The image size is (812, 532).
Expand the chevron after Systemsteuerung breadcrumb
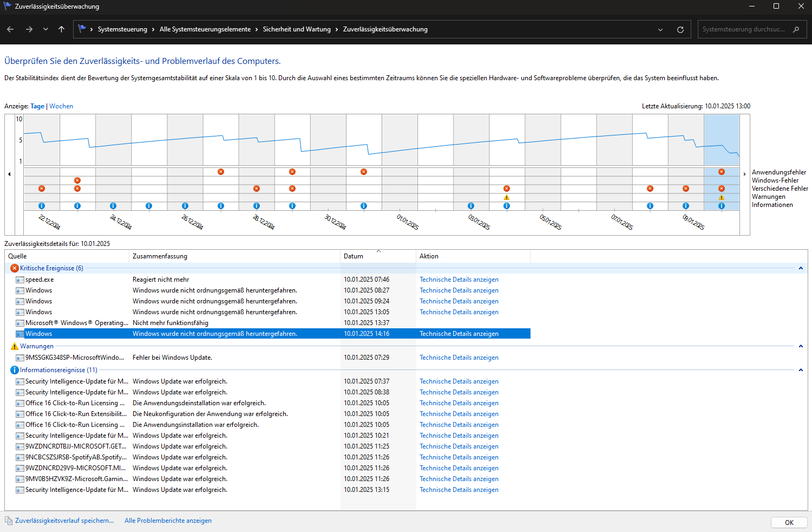pos(153,29)
